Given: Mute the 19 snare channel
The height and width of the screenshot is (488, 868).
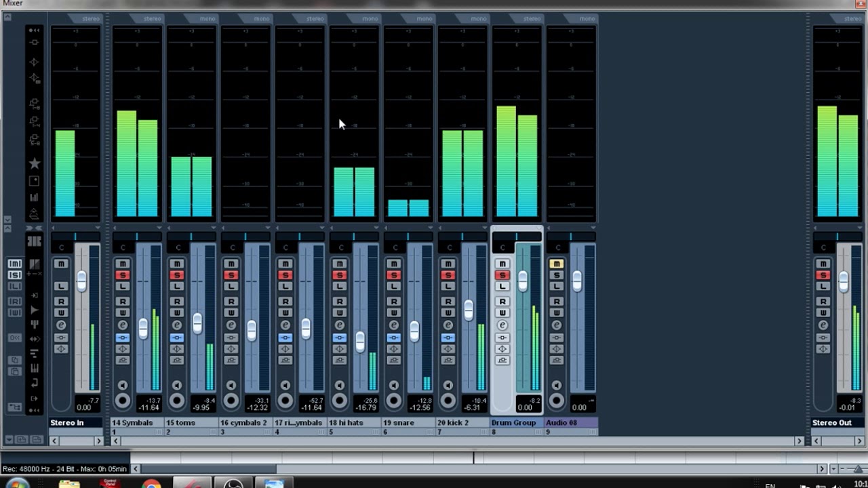Looking at the screenshot, I should [x=393, y=264].
